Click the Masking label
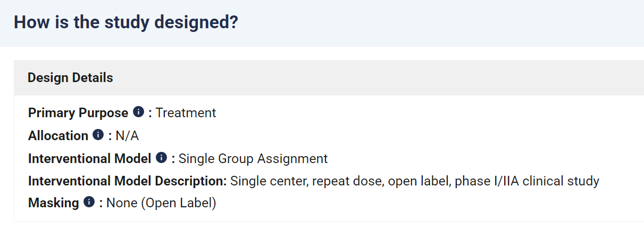 tap(54, 203)
